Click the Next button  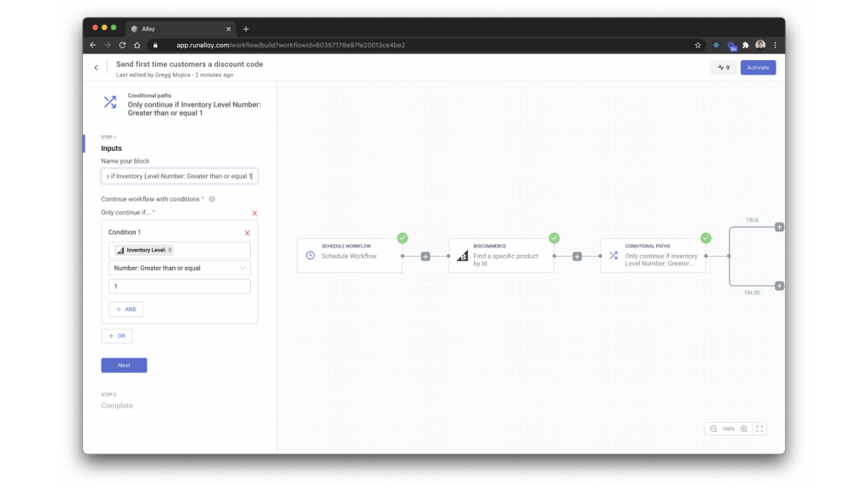click(x=124, y=365)
